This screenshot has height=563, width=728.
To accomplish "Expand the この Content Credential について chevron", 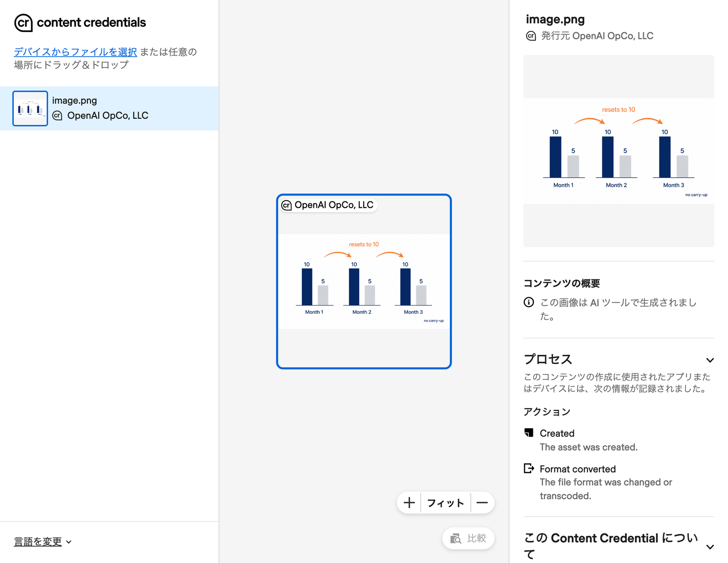I will tap(710, 547).
